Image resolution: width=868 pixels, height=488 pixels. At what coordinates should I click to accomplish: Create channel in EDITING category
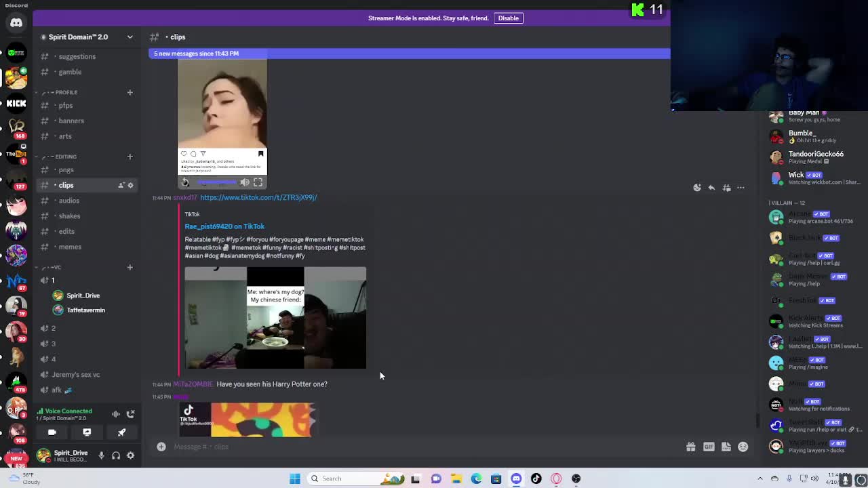(x=130, y=157)
